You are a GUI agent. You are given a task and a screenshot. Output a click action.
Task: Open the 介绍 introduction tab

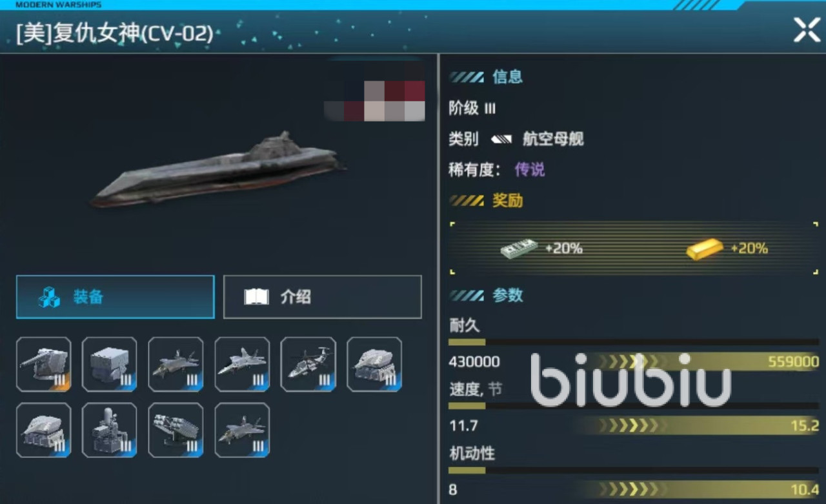pos(323,297)
